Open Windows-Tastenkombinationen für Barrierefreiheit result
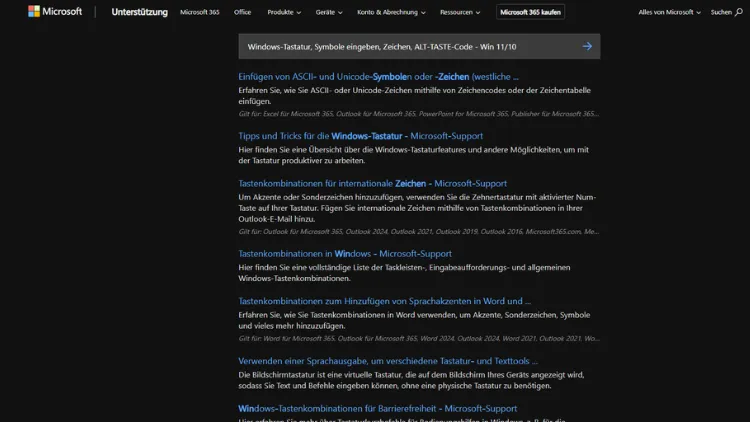750x422 pixels. (377, 408)
